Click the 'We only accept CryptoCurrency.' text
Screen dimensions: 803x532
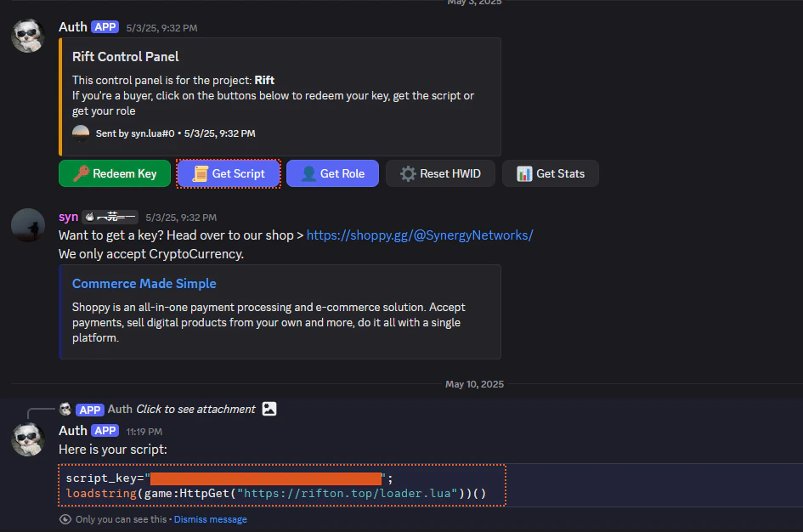point(151,254)
